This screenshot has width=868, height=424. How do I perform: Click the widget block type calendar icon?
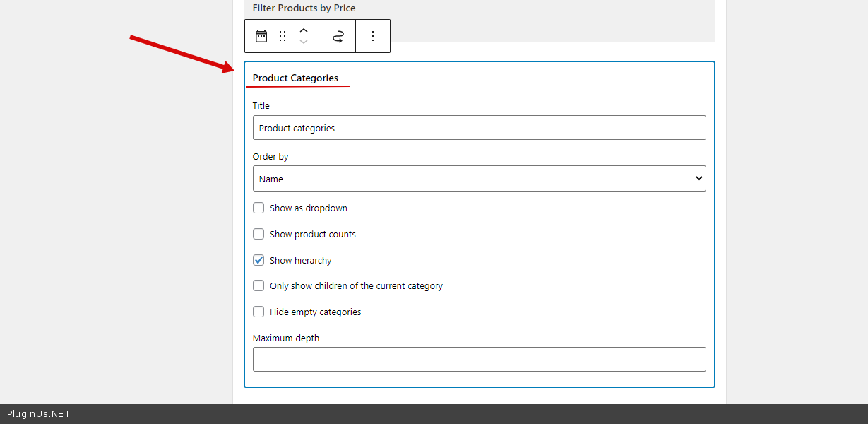(x=261, y=36)
